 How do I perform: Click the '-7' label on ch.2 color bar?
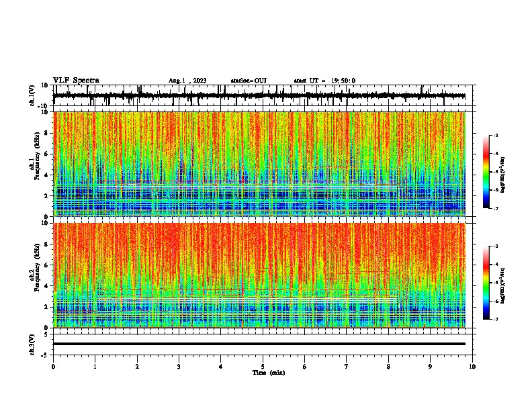(x=496, y=319)
